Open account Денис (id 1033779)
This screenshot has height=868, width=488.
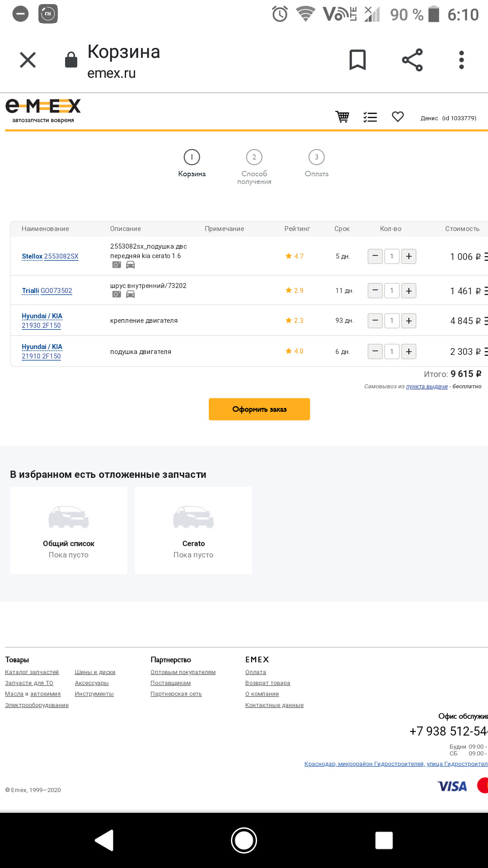(x=448, y=118)
